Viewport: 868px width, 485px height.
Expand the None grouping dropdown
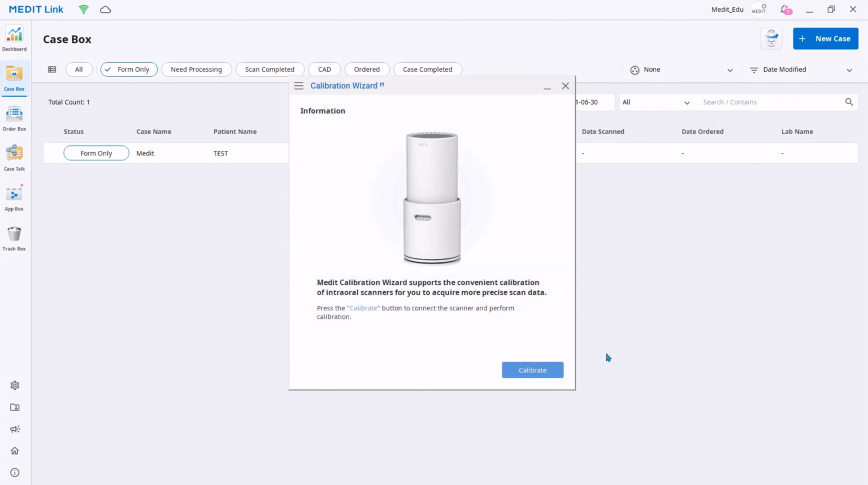[682, 70]
